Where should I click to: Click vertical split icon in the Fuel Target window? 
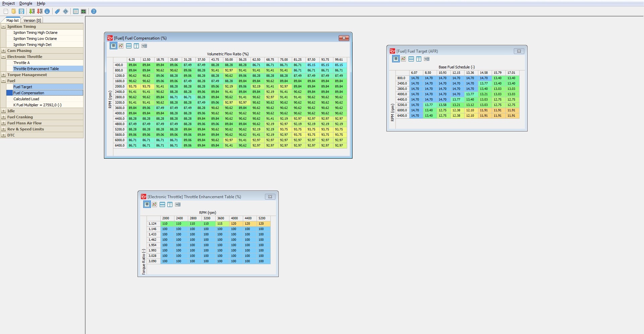pyautogui.click(x=419, y=59)
